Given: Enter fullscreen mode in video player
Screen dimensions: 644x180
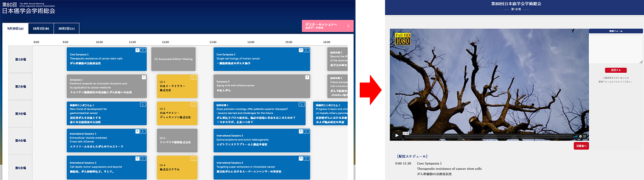Looking at the screenshot, I should [585, 136].
